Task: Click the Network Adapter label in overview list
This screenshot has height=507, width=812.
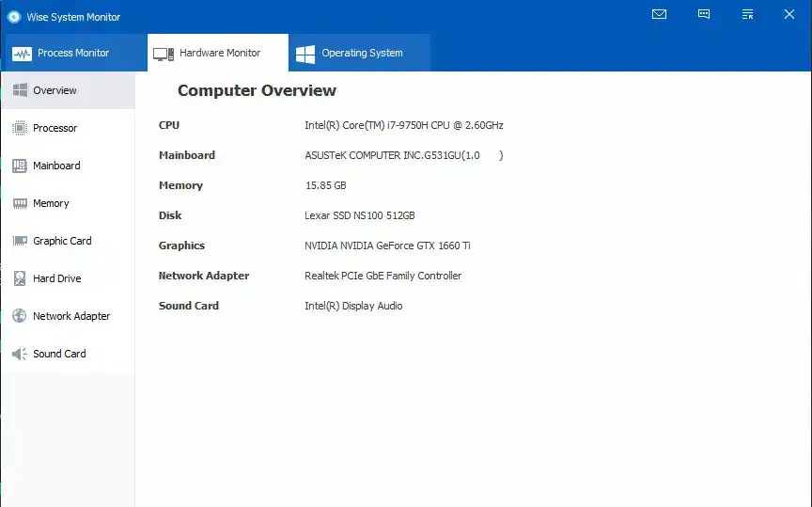Action: [x=204, y=276]
